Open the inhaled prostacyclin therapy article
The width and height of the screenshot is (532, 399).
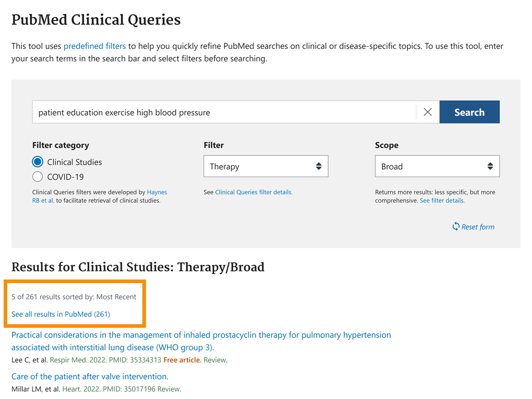click(x=201, y=335)
